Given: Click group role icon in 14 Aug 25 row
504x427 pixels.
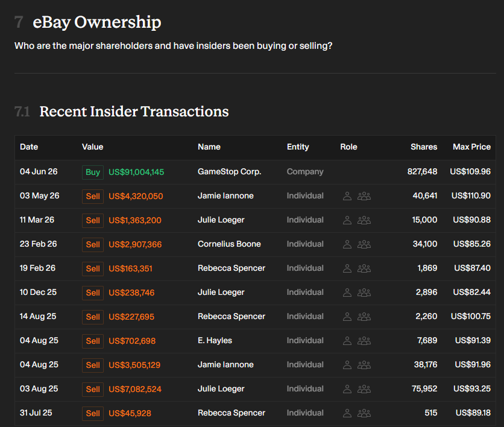Looking at the screenshot, I should pos(364,317).
